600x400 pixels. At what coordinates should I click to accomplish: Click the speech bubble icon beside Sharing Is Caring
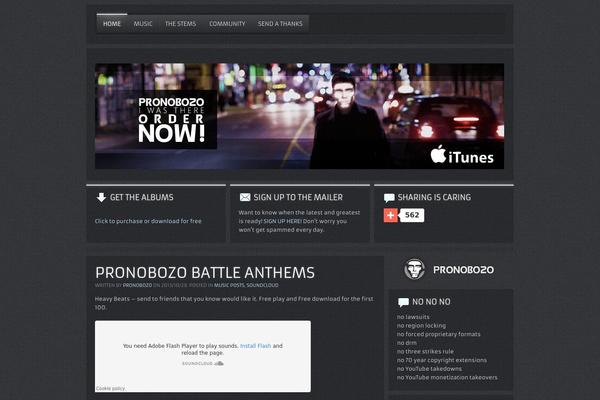coord(389,198)
